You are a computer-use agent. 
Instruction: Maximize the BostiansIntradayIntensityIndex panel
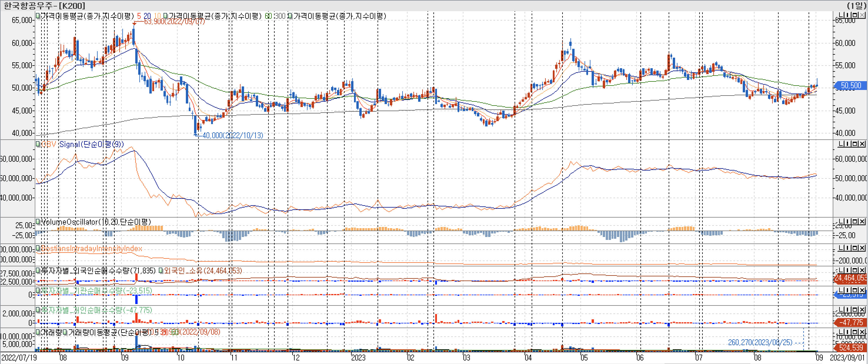click(855, 248)
